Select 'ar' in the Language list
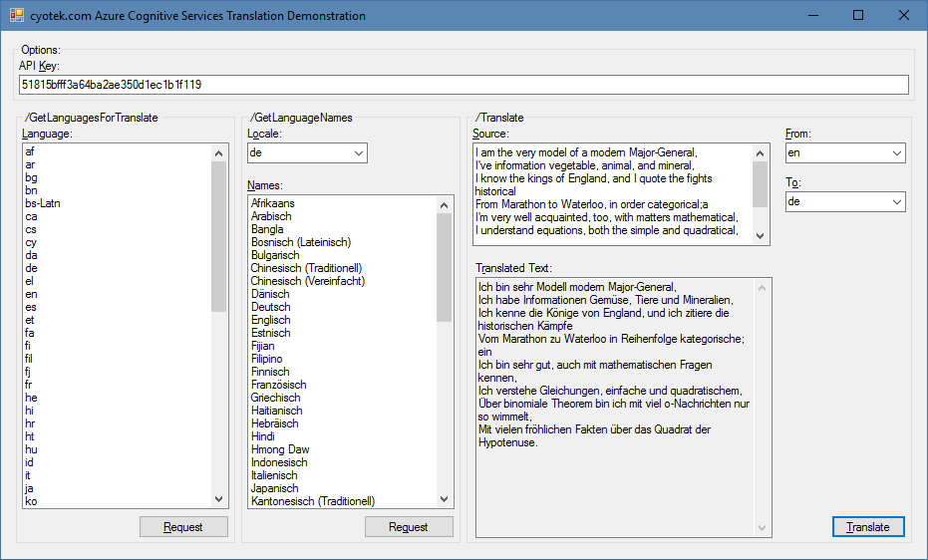 (x=118, y=165)
